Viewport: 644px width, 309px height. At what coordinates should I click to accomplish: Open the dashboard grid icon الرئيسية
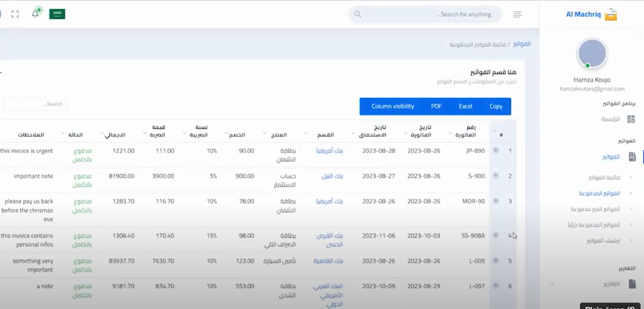coord(631,119)
